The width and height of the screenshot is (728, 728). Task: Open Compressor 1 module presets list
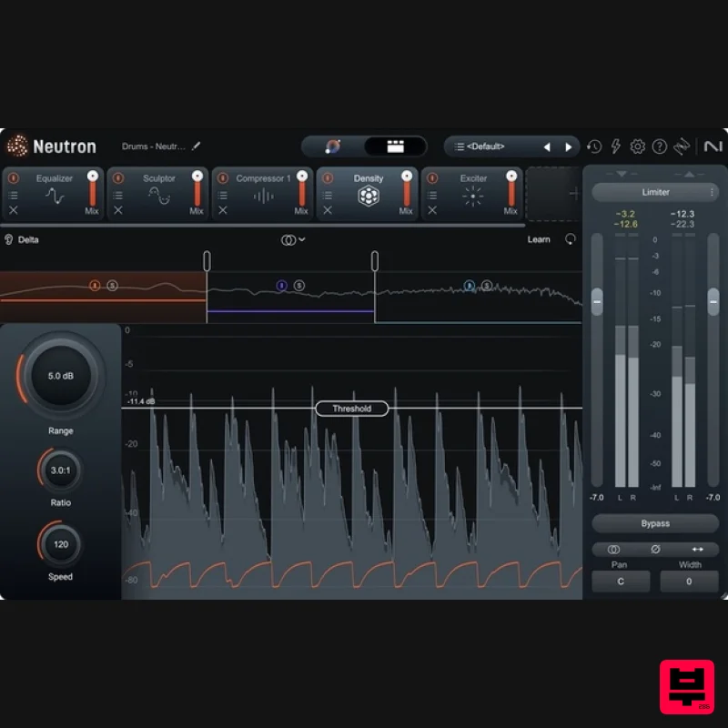point(223,195)
